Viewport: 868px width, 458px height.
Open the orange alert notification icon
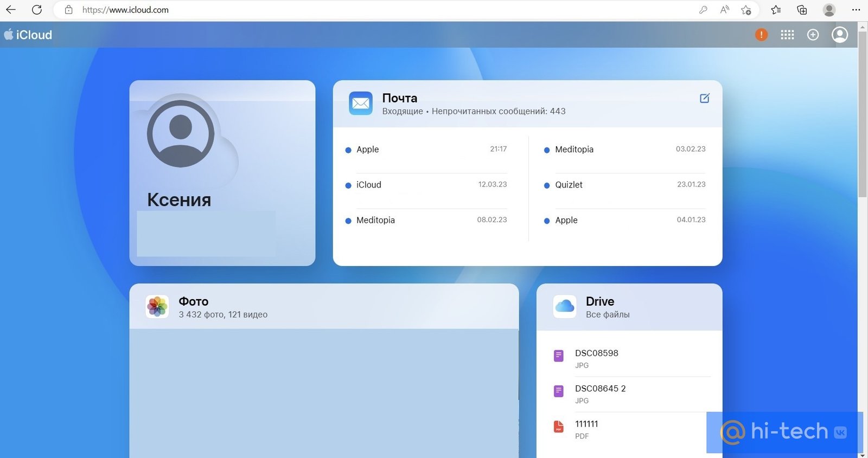click(x=762, y=35)
